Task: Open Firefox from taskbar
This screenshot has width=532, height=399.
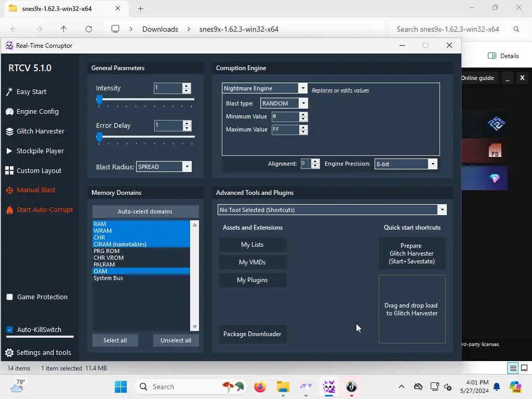Action: point(260,387)
